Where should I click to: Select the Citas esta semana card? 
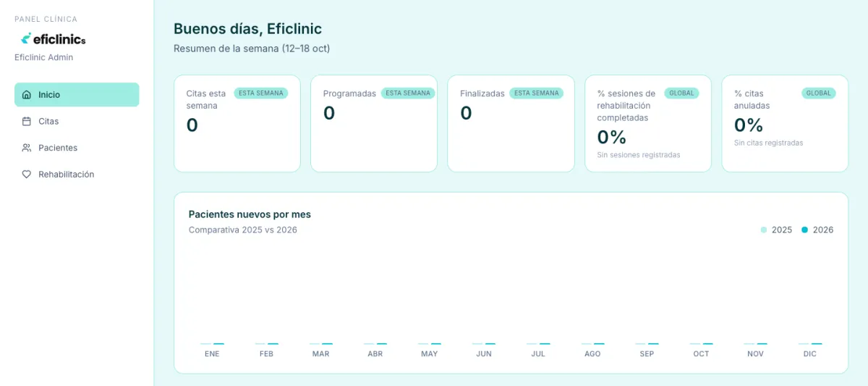click(237, 124)
